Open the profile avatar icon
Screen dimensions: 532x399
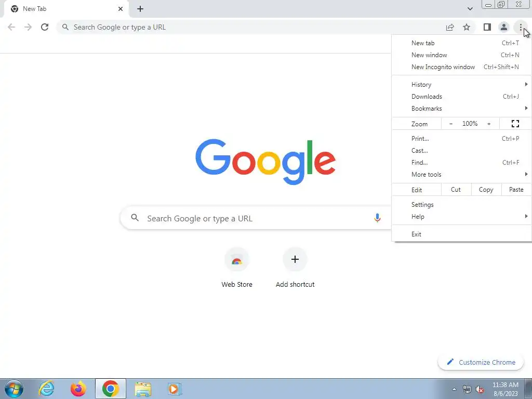click(x=504, y=27)
